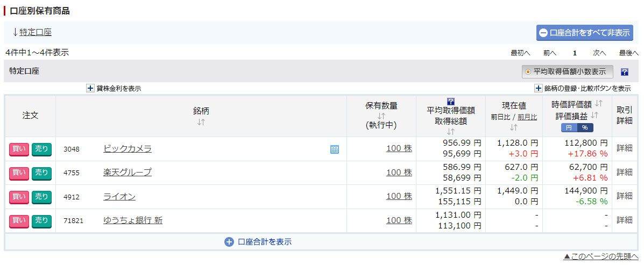Click the calendar icon beside ビックカメラ

pos(335,149)
